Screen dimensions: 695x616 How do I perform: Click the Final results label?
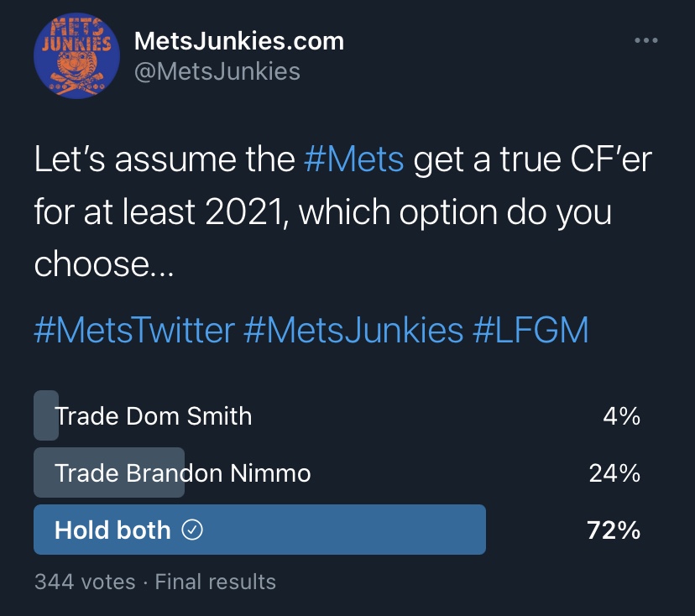216,582
